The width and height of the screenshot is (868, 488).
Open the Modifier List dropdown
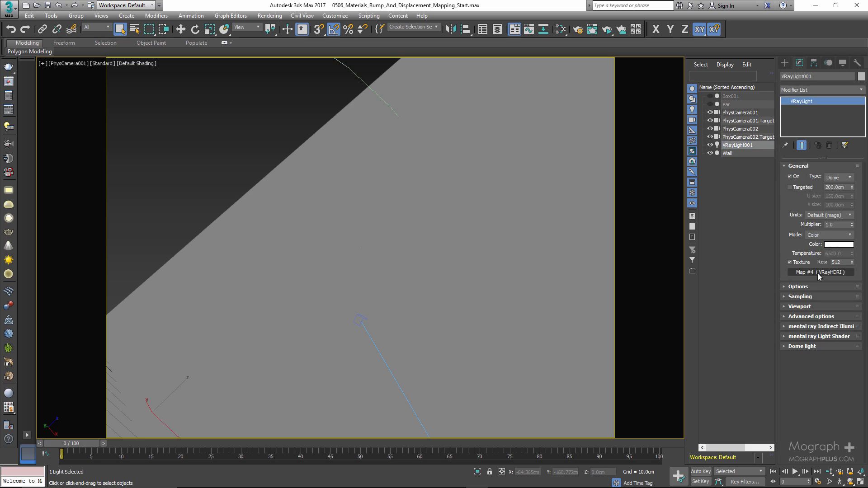(x=822, y=90)
